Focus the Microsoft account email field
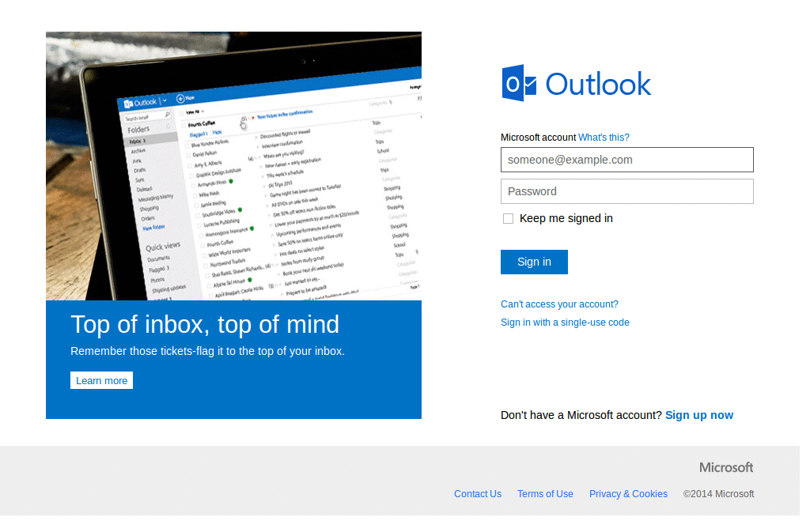The image size is (810, 532). (x=626, y=160)
